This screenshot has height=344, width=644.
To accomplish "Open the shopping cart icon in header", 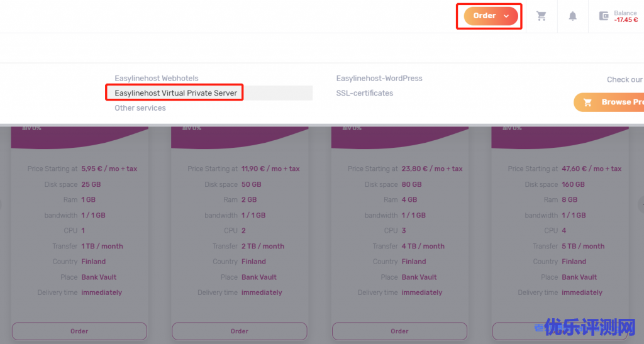I will 541,16.
